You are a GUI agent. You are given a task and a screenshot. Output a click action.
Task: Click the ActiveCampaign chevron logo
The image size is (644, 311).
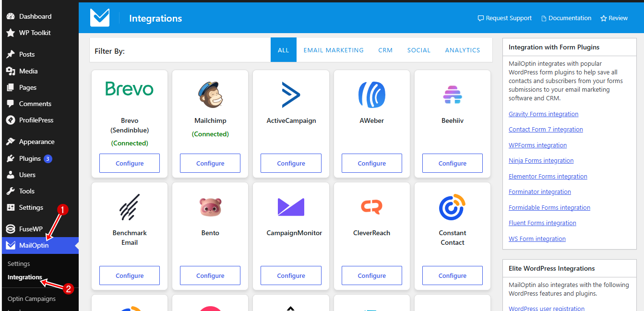point(291,94)
